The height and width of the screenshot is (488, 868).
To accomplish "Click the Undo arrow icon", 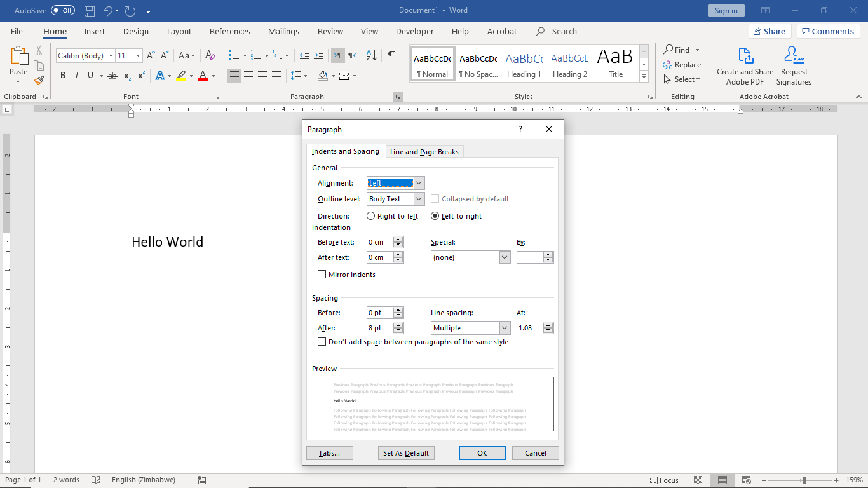I will 107,11.
